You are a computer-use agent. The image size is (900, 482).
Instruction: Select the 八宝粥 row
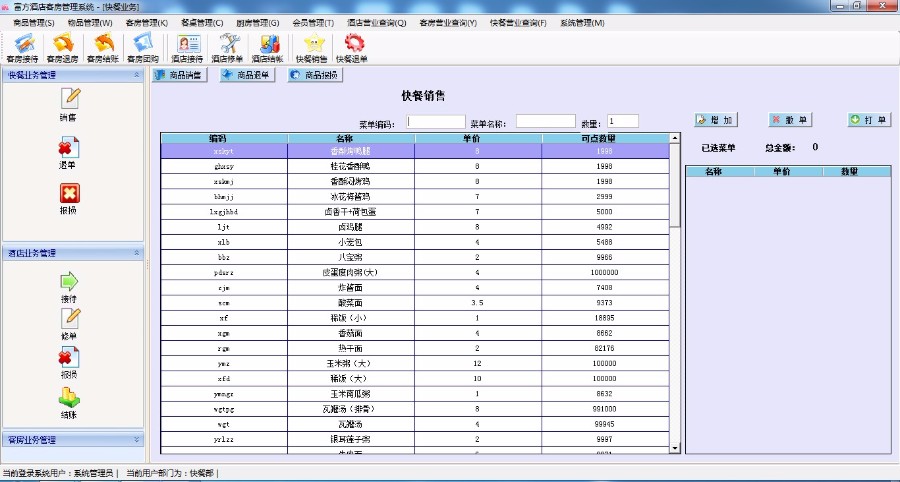415,258
